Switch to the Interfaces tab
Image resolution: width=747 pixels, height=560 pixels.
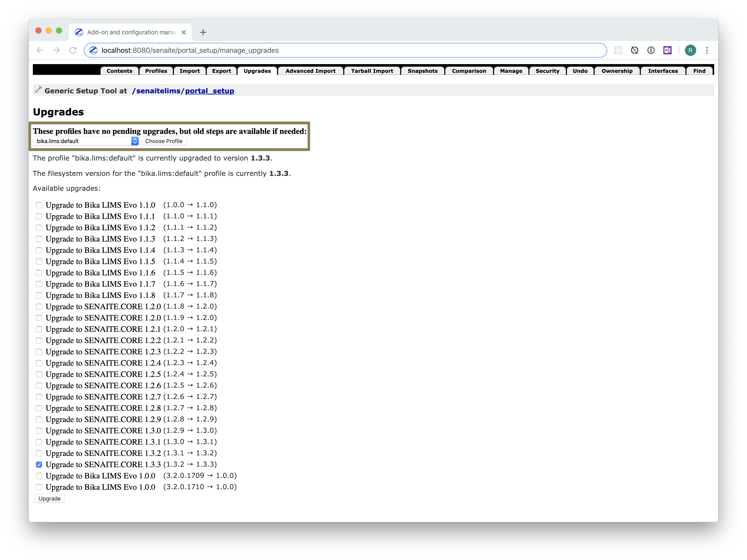(663, 71)
